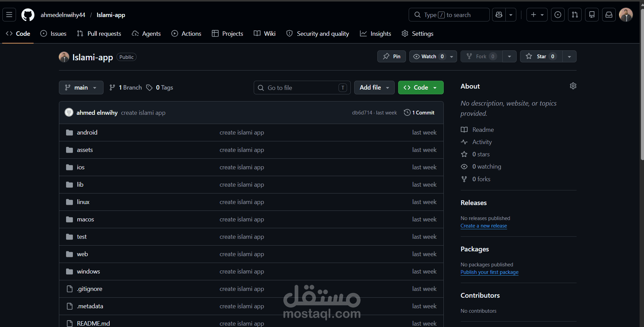Click the eye icon beside 0 watching

tap(464, 167)
